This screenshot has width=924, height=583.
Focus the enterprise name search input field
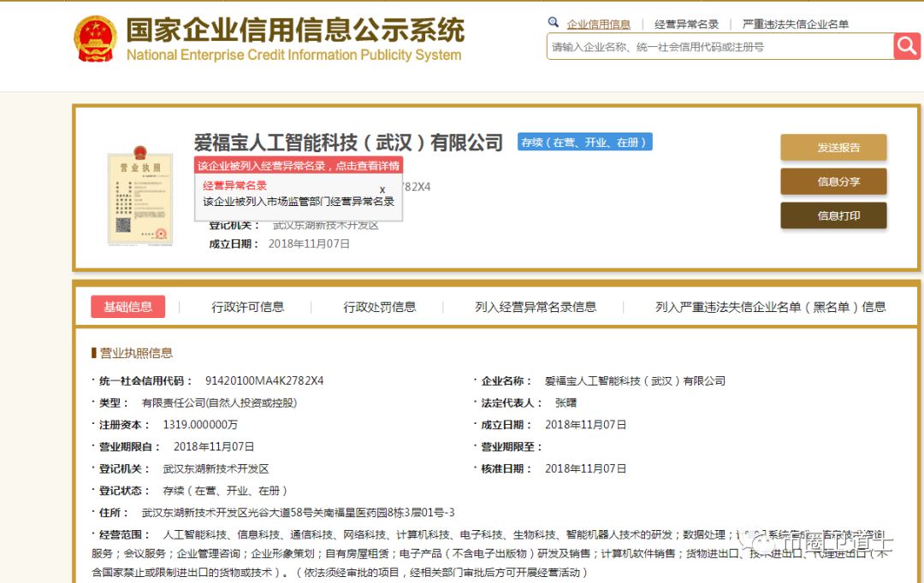(x=720, y=46)
